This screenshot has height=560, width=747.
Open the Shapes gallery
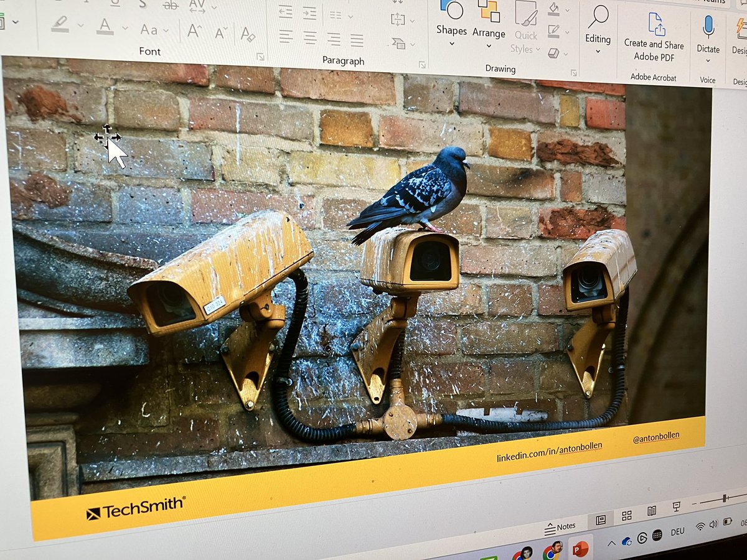pyautogui.click(x=451, y=22)
